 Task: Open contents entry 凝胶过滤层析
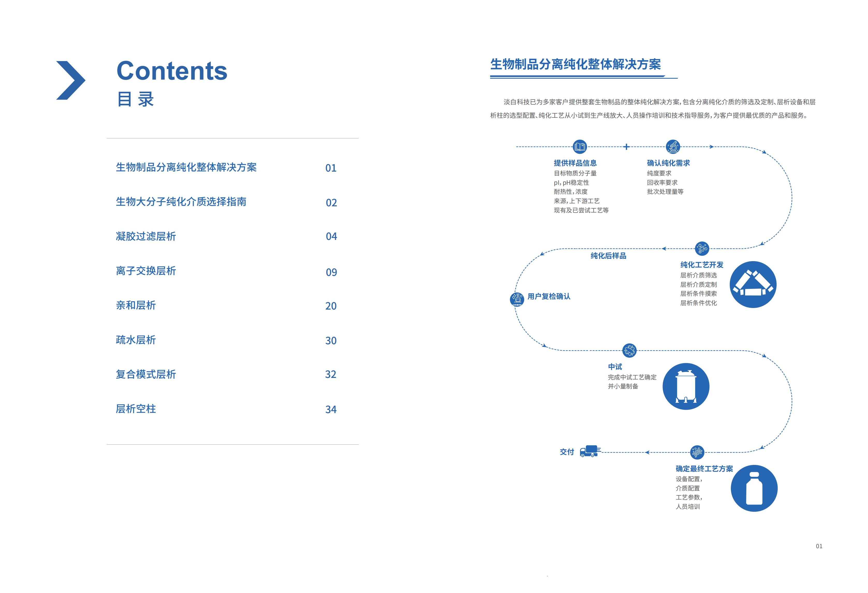tap(146, 236)
